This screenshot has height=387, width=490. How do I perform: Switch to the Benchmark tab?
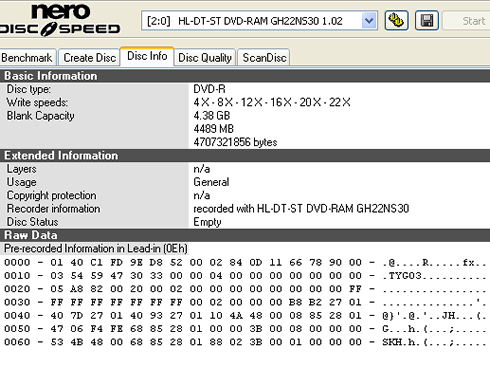point(27,58)
